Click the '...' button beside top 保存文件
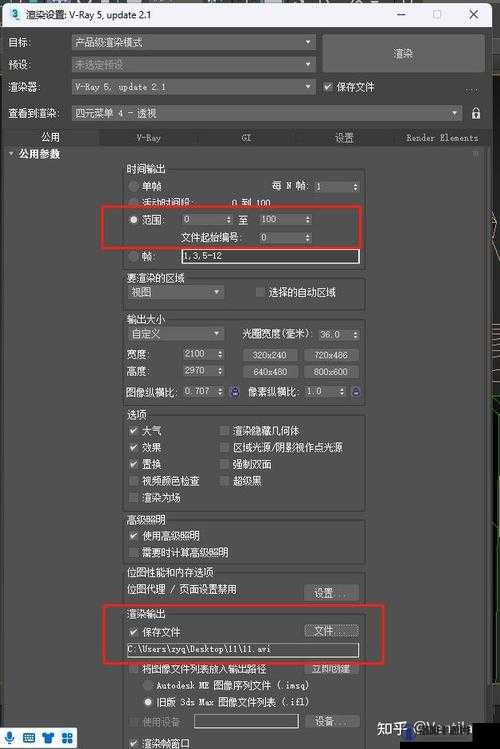This screenshot has height=749, width=500. pos(472,89)
